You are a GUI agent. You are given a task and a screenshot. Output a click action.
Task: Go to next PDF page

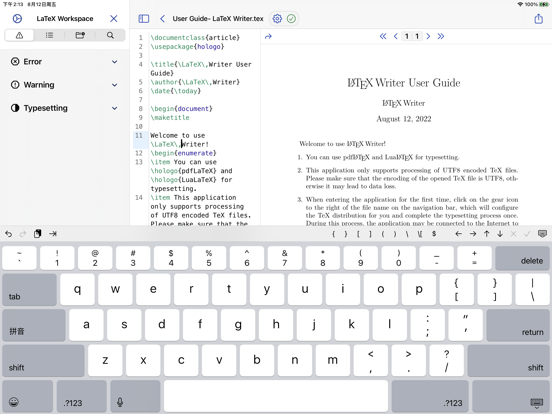[x=428, y=36]
